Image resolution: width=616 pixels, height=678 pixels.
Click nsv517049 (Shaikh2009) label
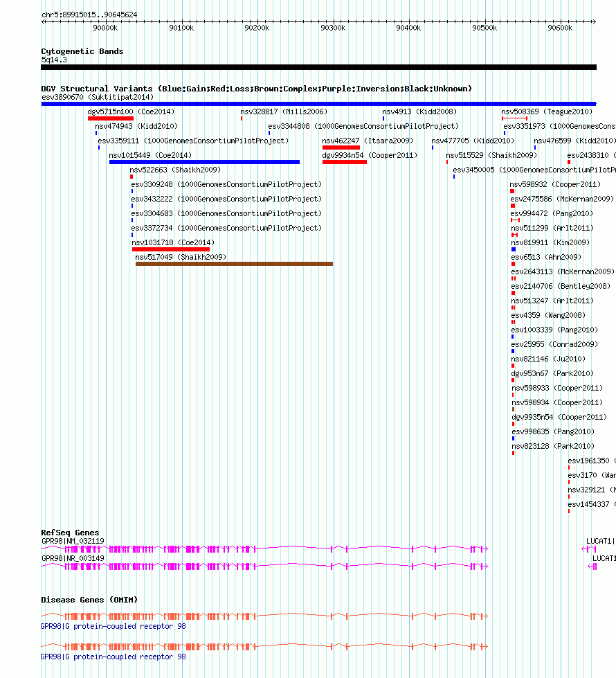(x=181, y=257)
